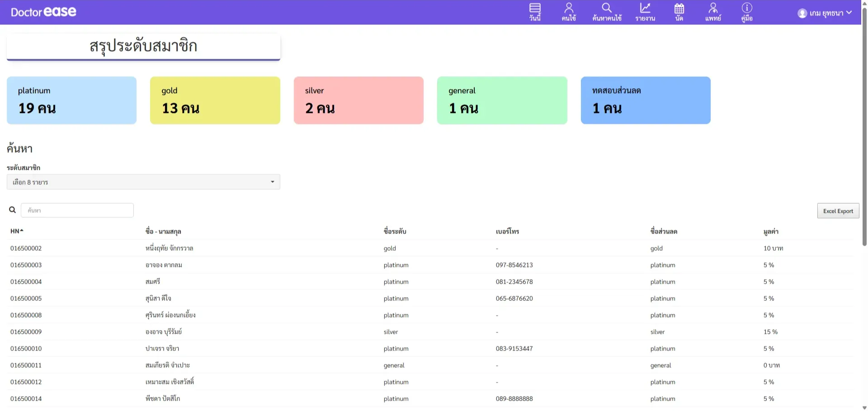This screenshot has width=868, height=411.
Task: Select the platinum 19 members card
Action: click(71, 100)
